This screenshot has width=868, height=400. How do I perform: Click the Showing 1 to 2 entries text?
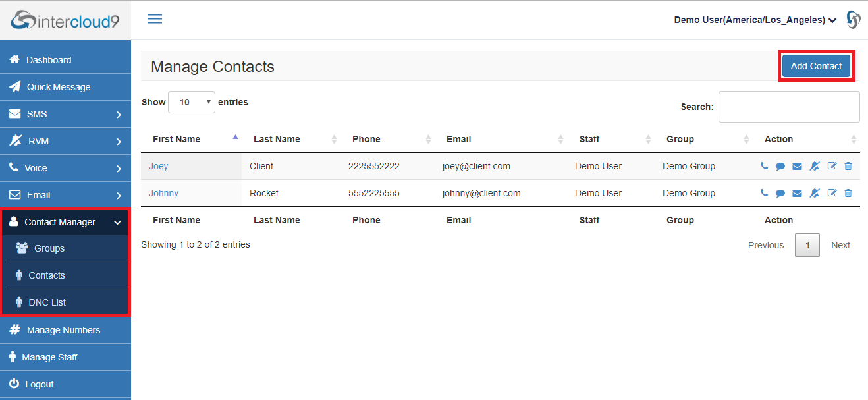196,244
